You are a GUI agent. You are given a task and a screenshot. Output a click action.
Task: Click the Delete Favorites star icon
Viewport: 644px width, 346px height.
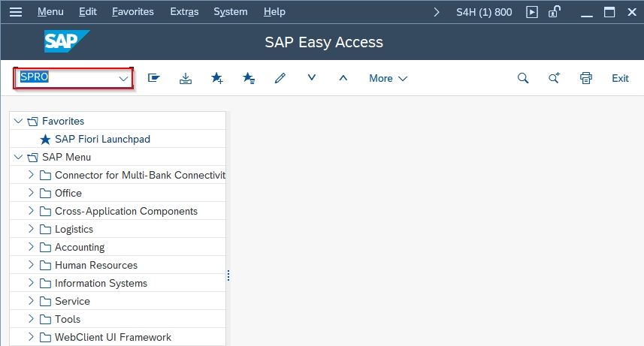[x=249, y=77]
